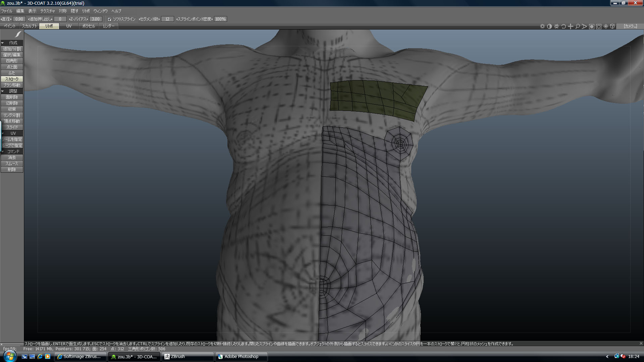644x362 pixels.
Task: Select the 点と面 tool
Action: coord(12,67)
